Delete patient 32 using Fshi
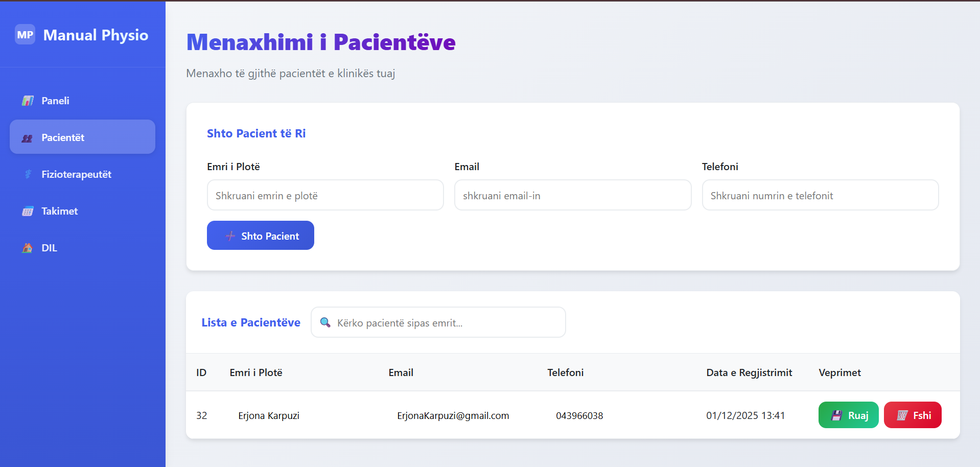The width and height of the screenshot is (980, 467). click(x=912, y=415)
